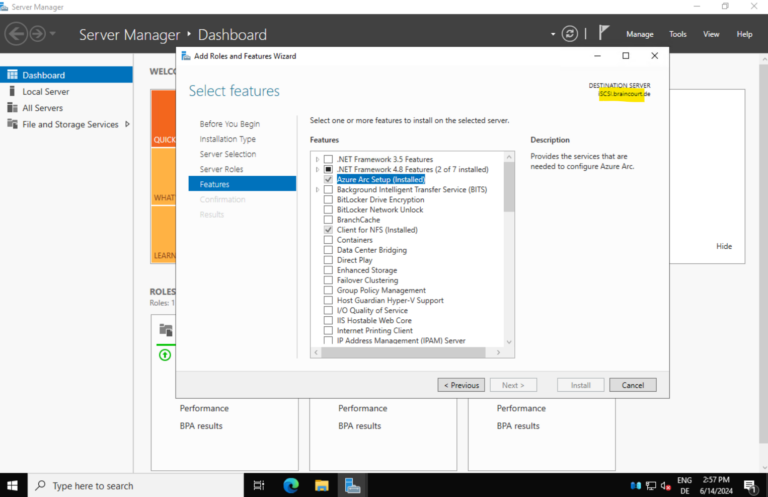Expand .NET Framework 4.8 Features node
This screenshot has width=768, height=497.
[318, 169]
